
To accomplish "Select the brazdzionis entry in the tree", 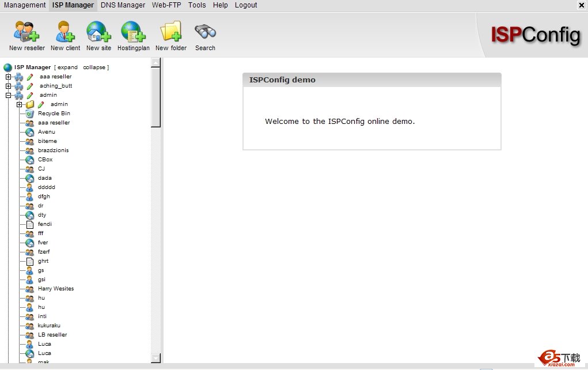I will coord(53,150).
